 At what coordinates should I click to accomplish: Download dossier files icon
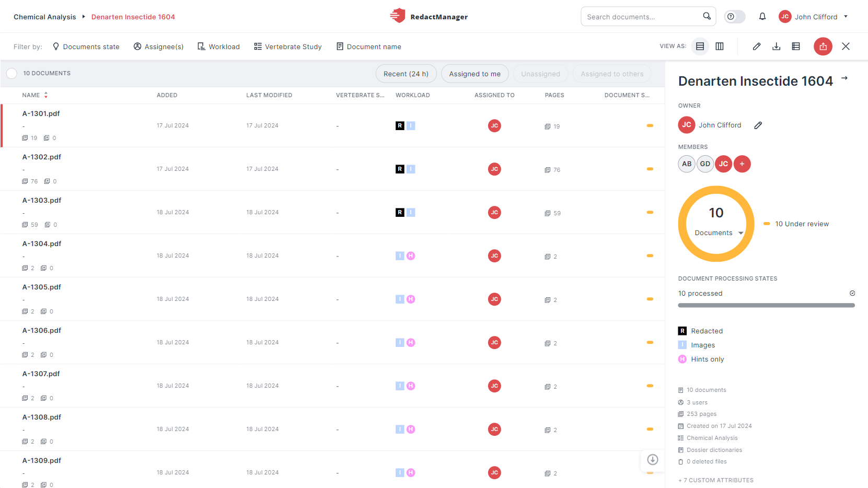point(777,47)
